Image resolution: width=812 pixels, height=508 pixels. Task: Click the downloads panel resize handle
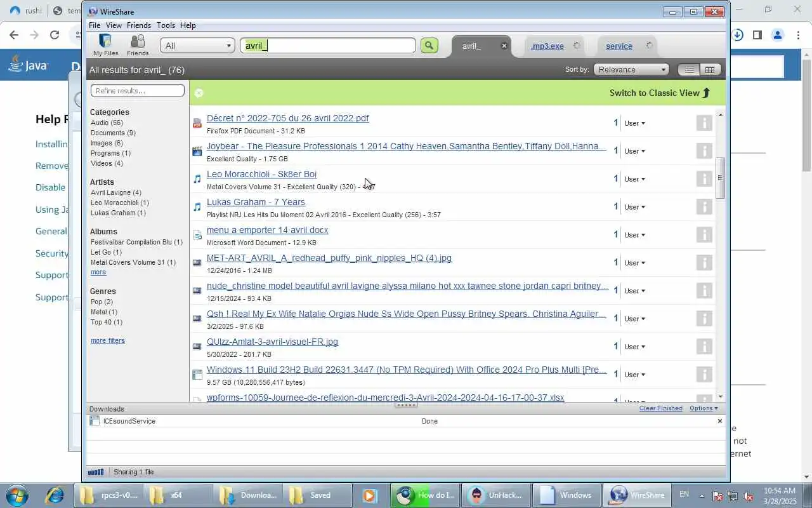(406, 404)
